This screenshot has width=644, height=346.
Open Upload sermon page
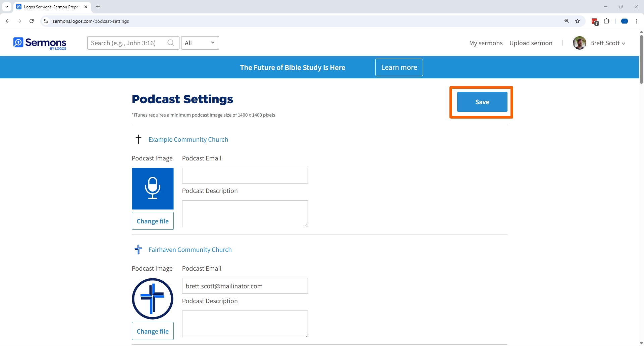pos(531,43)
